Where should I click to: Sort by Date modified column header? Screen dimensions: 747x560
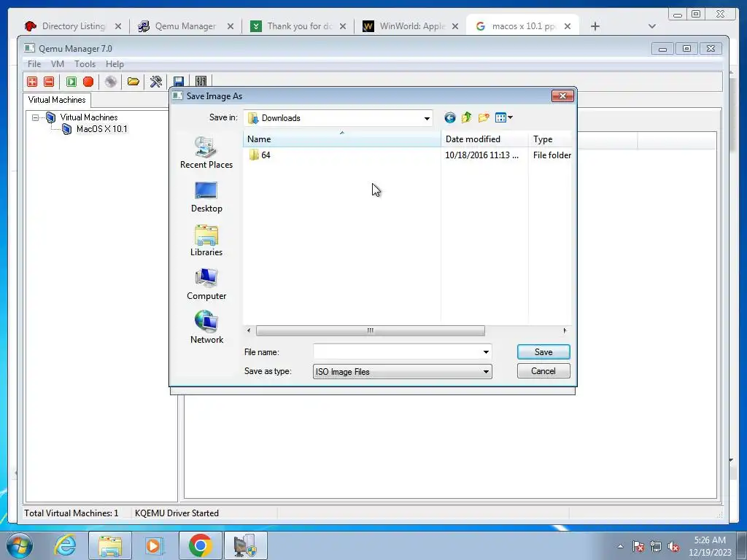point(484,139)
